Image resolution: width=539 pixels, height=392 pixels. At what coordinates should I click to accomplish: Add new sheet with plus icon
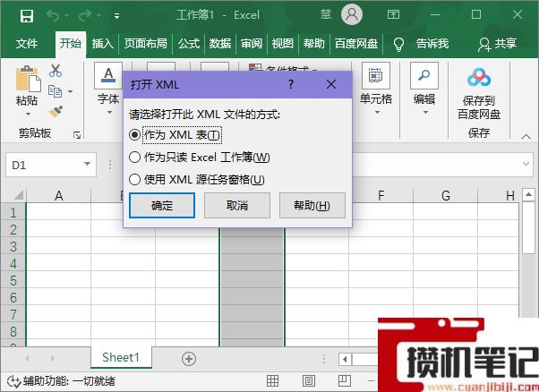pos(189,359)
